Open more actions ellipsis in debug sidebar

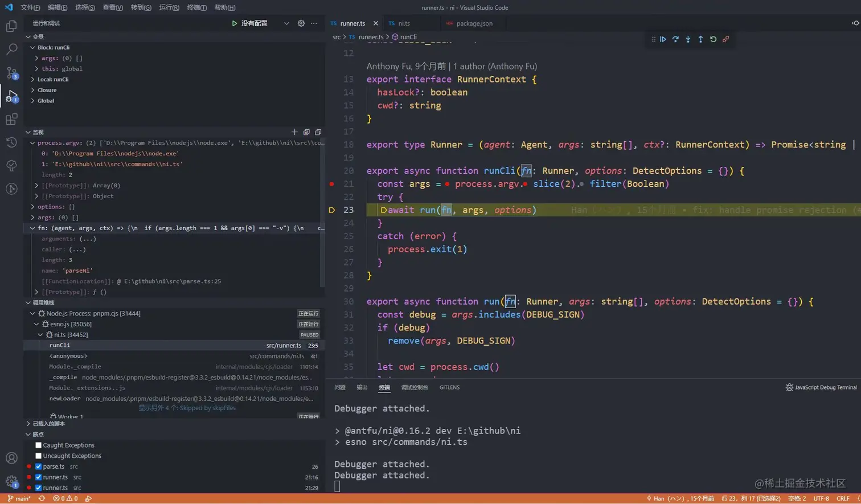(x=314, y=23)
